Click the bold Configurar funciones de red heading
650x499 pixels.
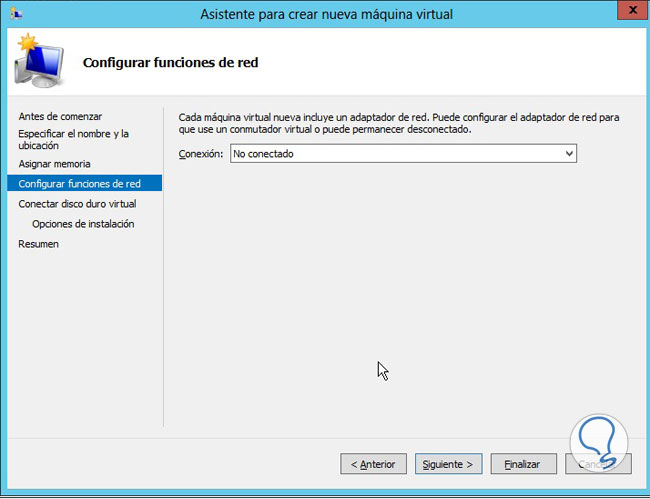tap(170, 63)
